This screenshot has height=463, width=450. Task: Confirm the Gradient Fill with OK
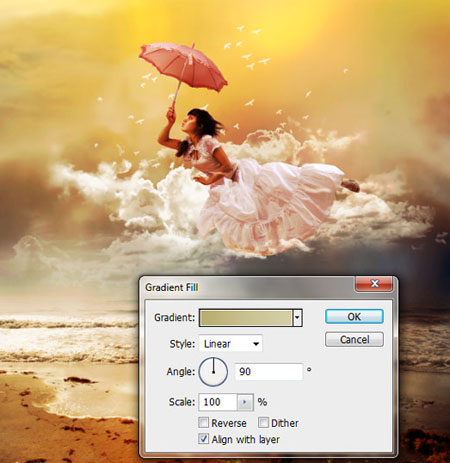[354, 316]
